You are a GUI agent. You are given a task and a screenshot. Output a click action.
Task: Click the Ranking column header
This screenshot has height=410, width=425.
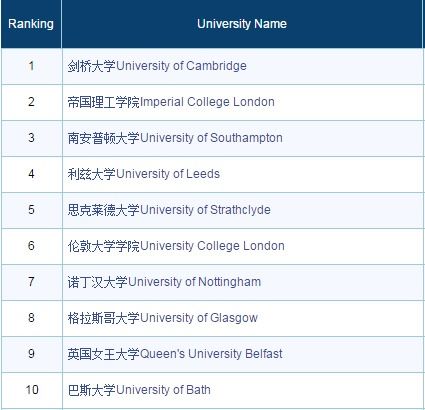point(31,24)
